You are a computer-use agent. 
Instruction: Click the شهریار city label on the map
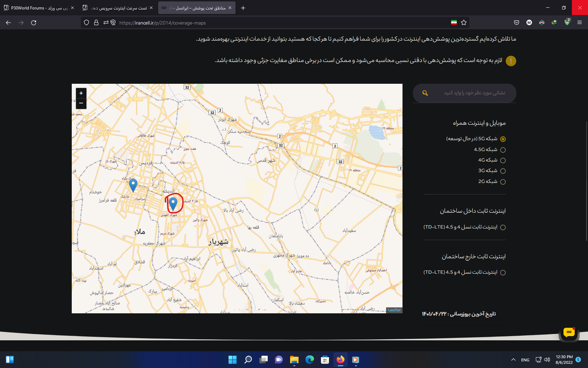[x=218, y=242]
